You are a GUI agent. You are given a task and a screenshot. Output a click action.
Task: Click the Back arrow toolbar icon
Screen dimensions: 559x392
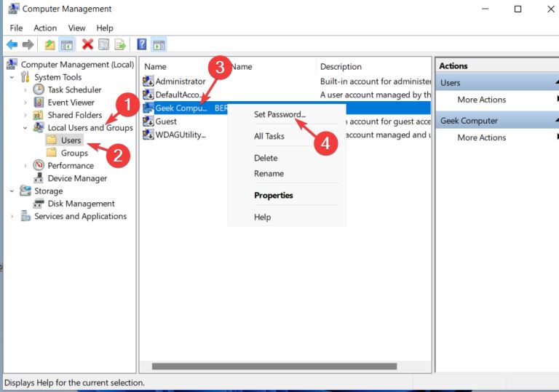click(12, 45)
